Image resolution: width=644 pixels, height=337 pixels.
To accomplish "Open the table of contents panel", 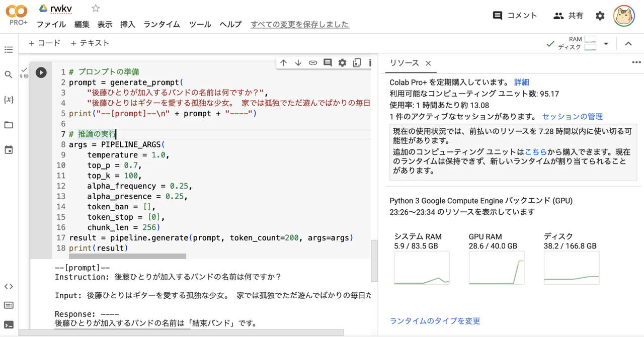I will pos(8,49).
